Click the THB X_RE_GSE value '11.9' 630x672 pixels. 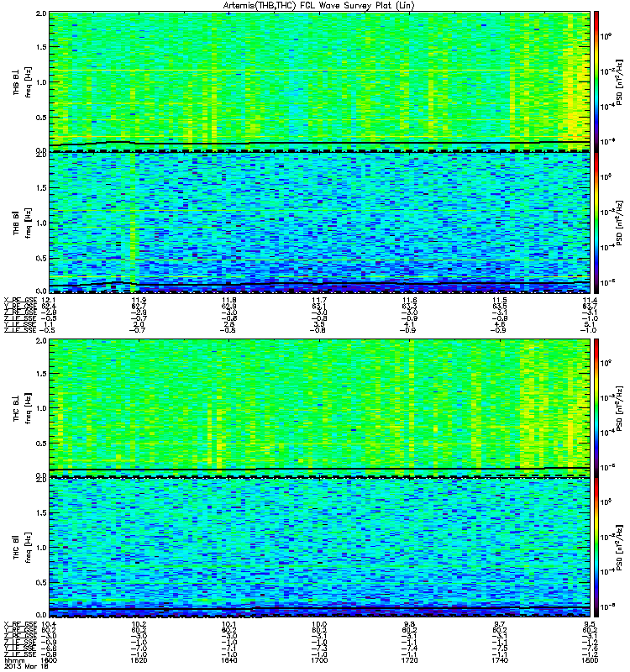[139, 300]
